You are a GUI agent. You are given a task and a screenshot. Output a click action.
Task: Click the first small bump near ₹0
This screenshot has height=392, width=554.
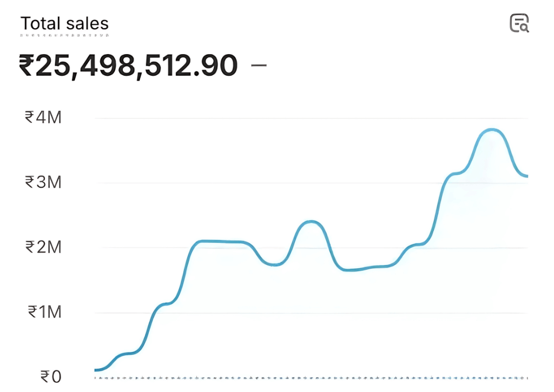coord(130,354)
